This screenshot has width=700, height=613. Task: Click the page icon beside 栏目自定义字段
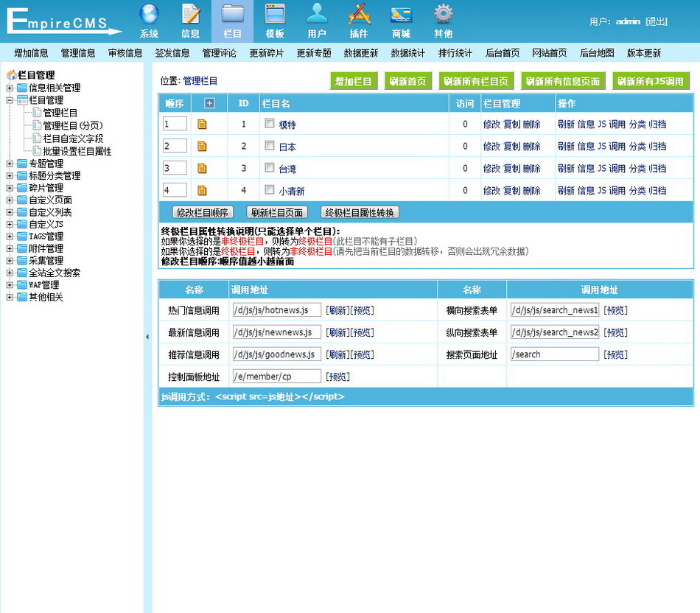point(38,139)
